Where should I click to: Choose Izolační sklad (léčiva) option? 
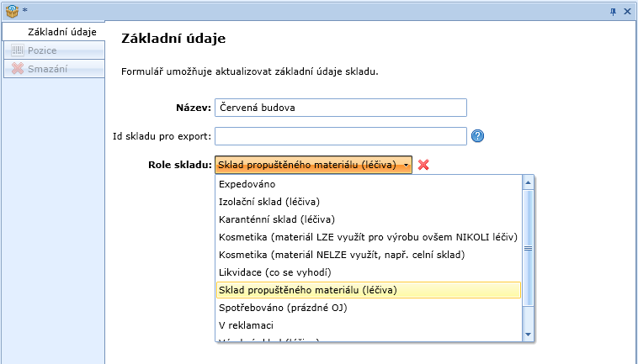click(x=269, y=202)
